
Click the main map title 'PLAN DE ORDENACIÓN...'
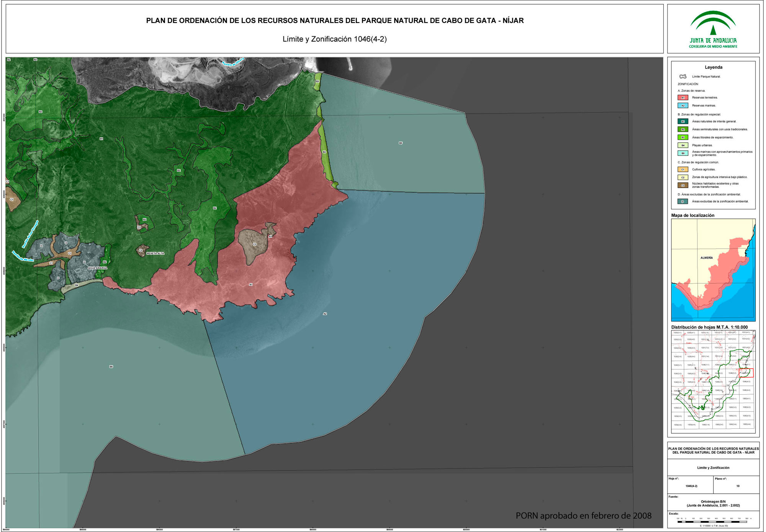[335, 21]
